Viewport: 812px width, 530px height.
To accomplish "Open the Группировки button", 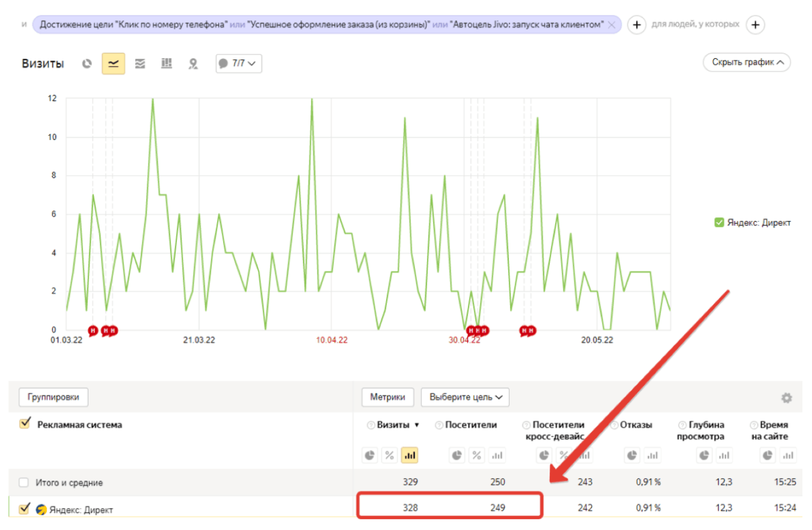I will (54, 397).
